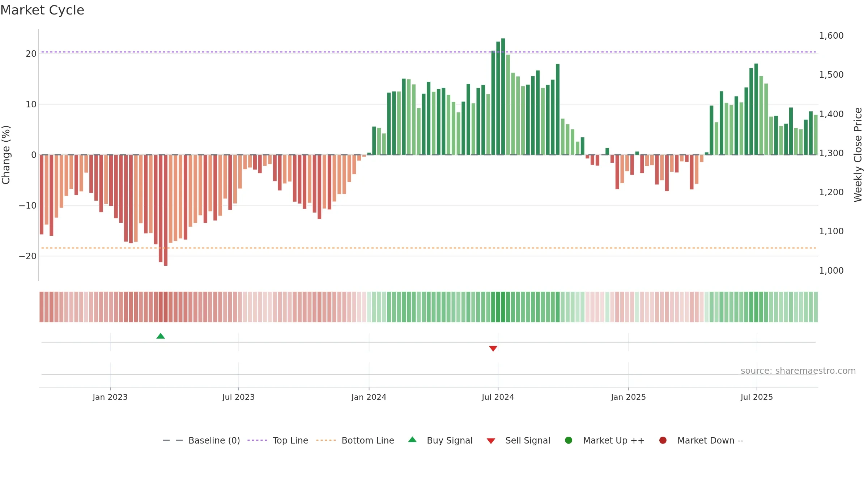Click the Jul 2025 axis label
Viewport: 868px width, 488px height.
[757, 397]
